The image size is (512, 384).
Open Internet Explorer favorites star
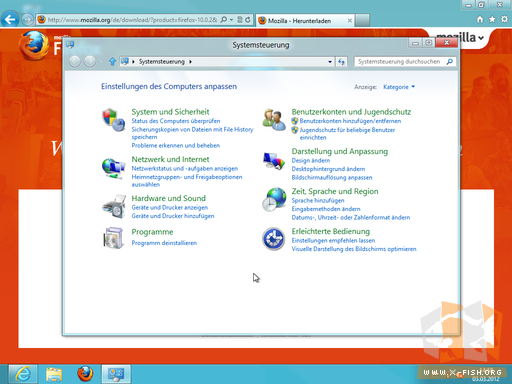click(x=492, y=20)
